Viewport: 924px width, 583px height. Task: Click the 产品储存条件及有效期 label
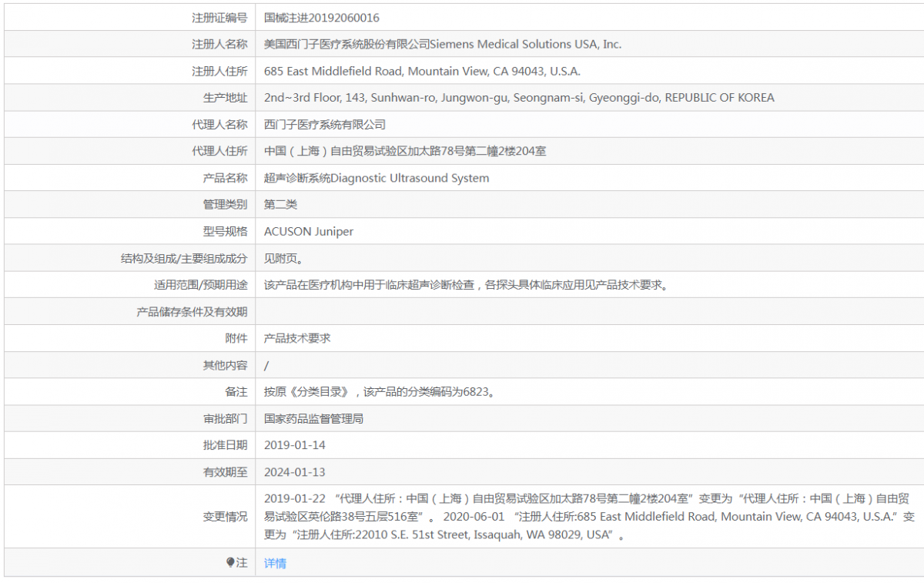[x=192, y=312]
